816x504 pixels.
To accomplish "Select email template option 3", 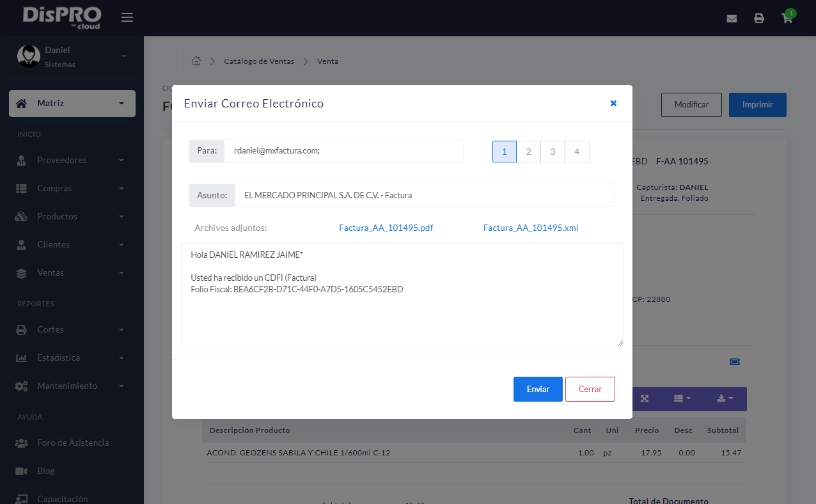I will pos(553,152).
